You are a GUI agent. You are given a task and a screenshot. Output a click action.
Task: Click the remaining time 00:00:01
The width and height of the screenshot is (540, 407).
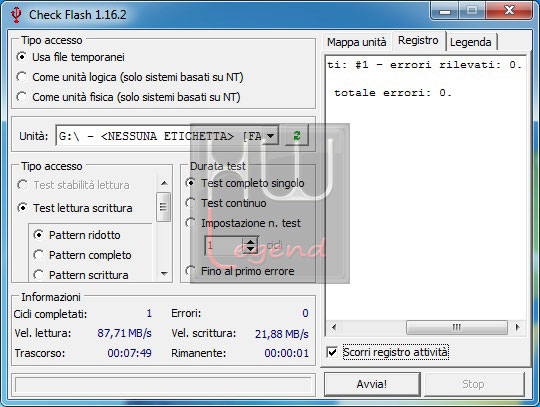point(287,353)
